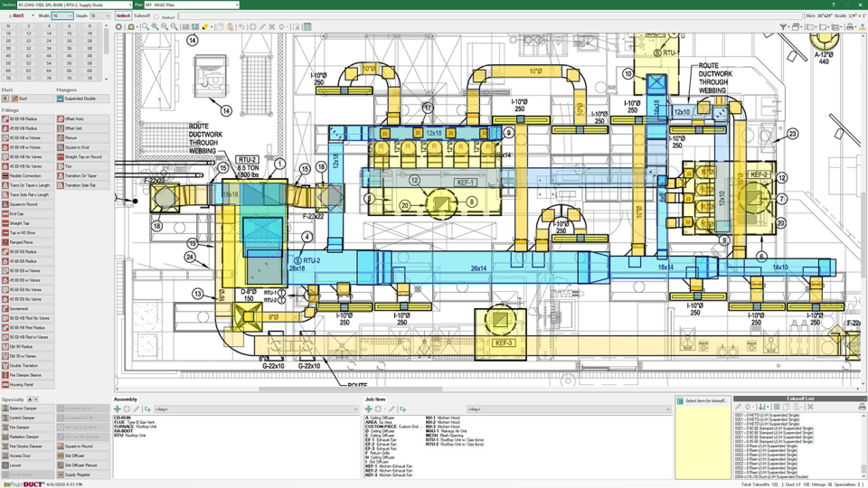
Task: Collapse the Specialty section using the up arrow
Action: [30, 399]
